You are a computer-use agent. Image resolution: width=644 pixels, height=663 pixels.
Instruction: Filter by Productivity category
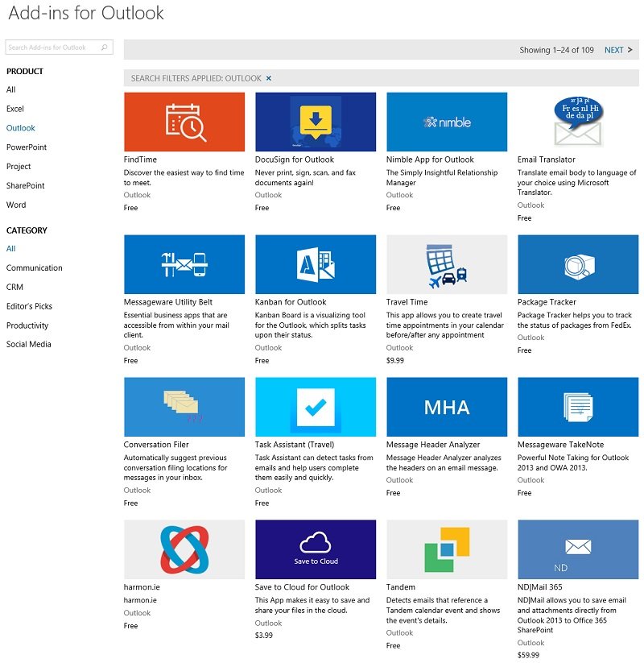click(x=27, y=325)
